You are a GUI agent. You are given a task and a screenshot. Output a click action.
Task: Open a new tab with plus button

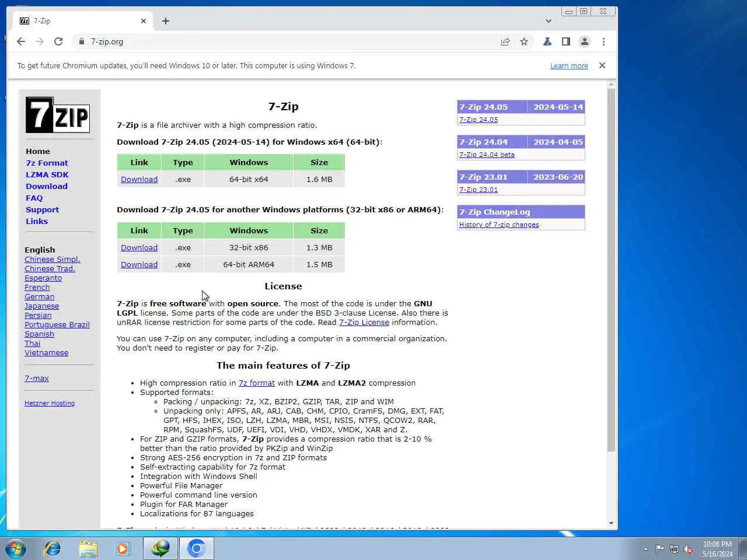(166, 21)
